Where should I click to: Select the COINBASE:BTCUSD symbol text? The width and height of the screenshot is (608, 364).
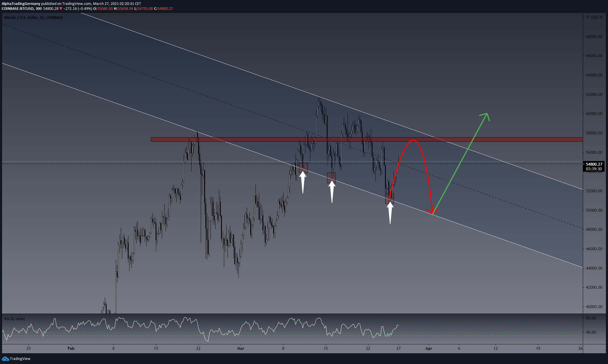click(18, 9)
